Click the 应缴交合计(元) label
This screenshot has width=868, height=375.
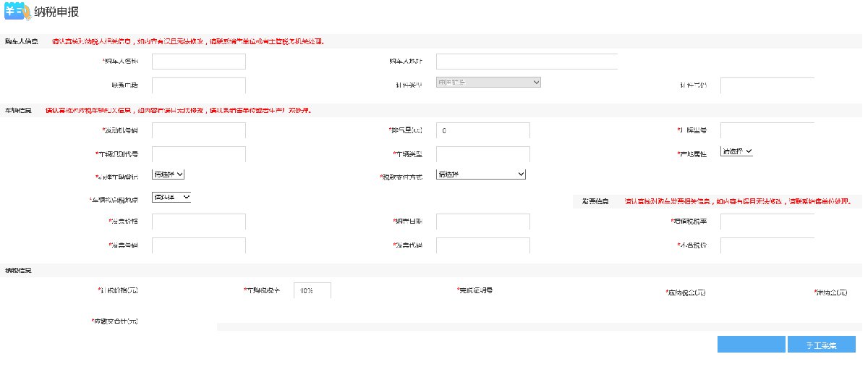click(114, 321)
